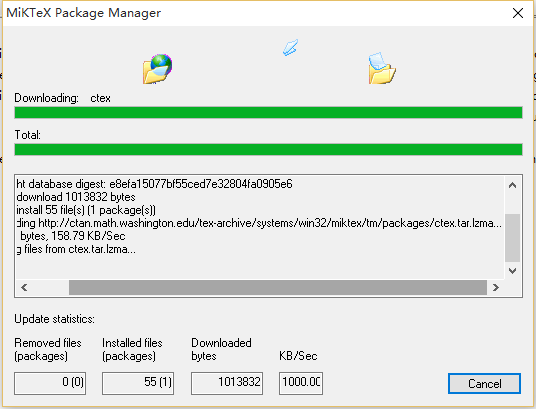The width and height of the screenshot is (536, 409).
Task: Click the MiKTeX Package Manager title text
Action: coord(84,13)
